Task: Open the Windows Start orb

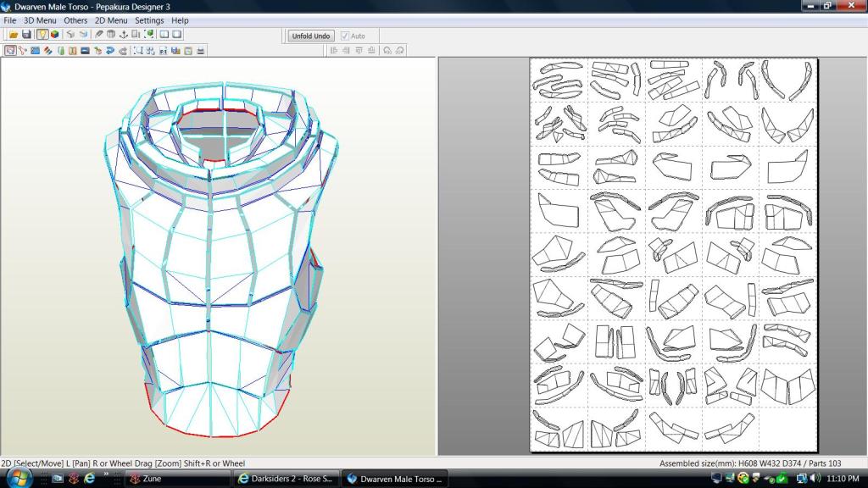Action: (18, 478)
